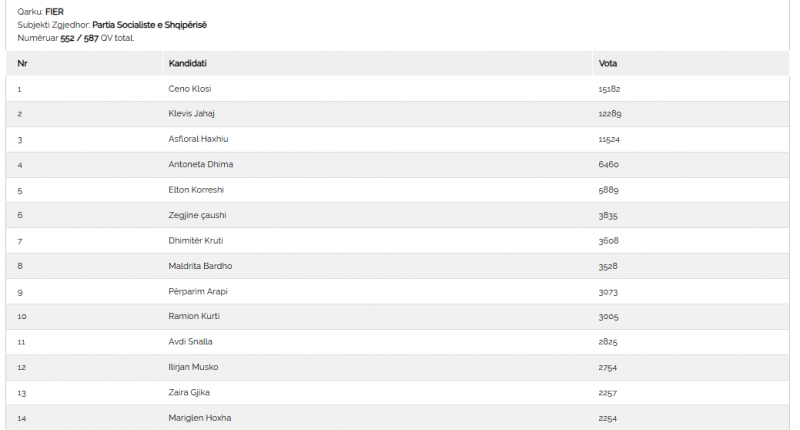Click the Elton Korreshi name
The width and height of the screenshot is (800, 430).
coord(196,190)
